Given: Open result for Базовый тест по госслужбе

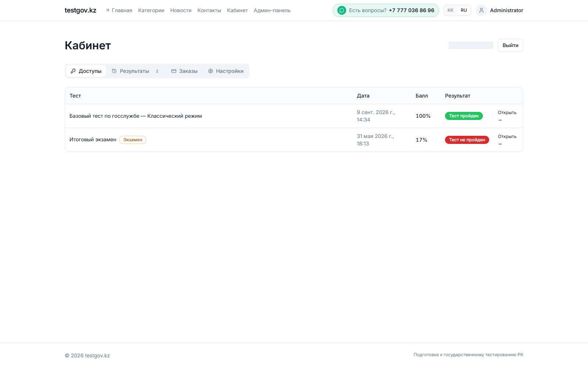Looking at the screenshot, I should click(507, 116).
